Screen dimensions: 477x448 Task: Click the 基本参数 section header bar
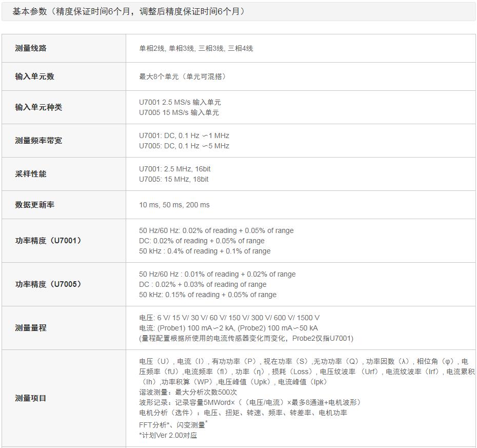point(238,11)
